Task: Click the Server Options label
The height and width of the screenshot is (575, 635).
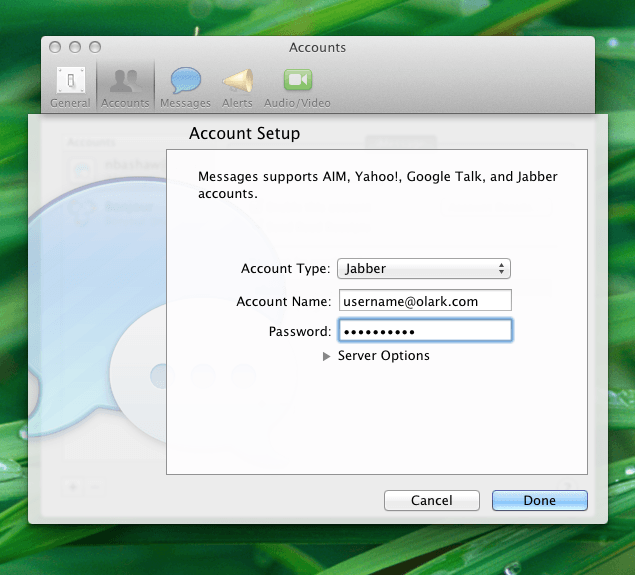Action: [x=384, y=356]
